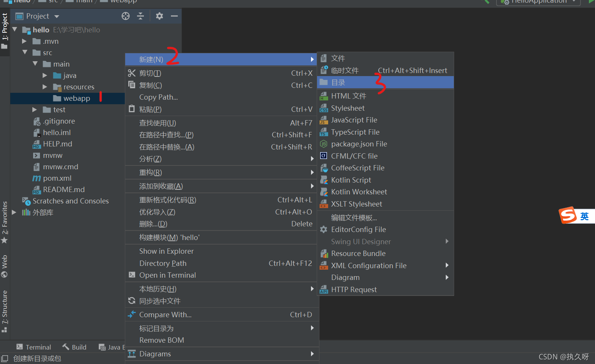Hide the Project panel with minus icon
595x364 pixels.
[174, 16]
